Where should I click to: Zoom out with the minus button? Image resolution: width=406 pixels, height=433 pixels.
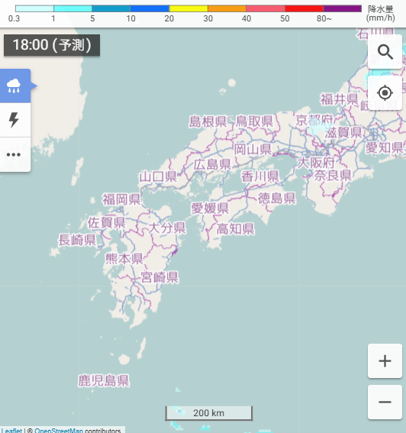point(385,402)
